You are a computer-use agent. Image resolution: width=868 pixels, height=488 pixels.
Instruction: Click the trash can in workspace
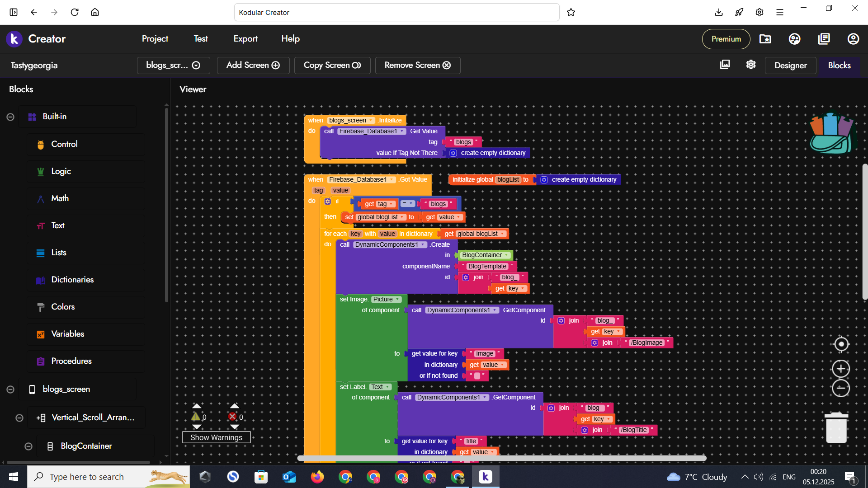(836, 427)
